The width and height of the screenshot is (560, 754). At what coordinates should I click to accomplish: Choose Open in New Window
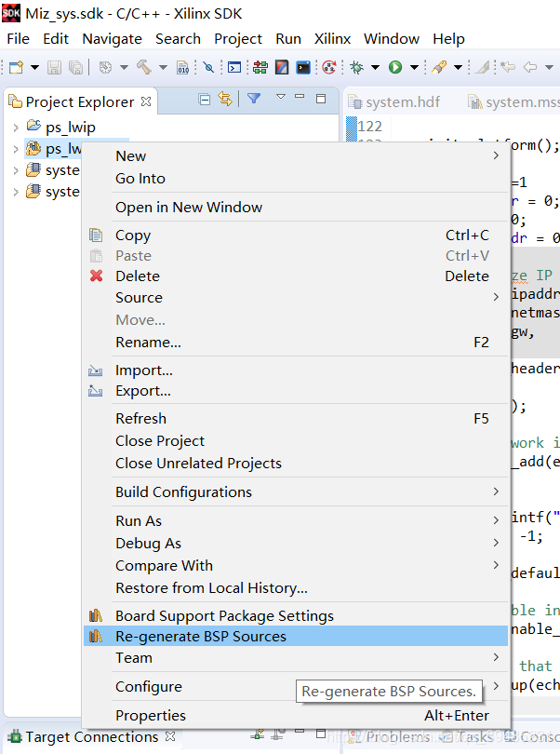pos(296,208)
